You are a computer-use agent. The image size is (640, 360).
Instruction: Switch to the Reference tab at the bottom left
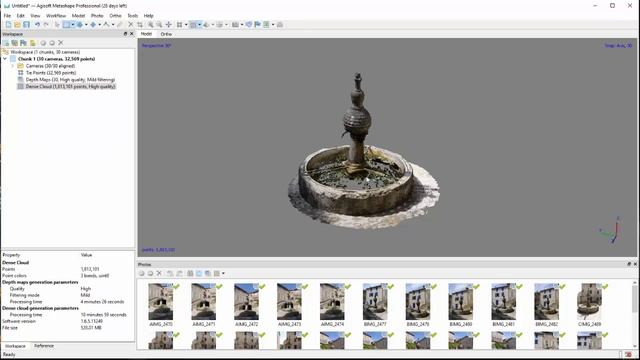pos(44,346)
